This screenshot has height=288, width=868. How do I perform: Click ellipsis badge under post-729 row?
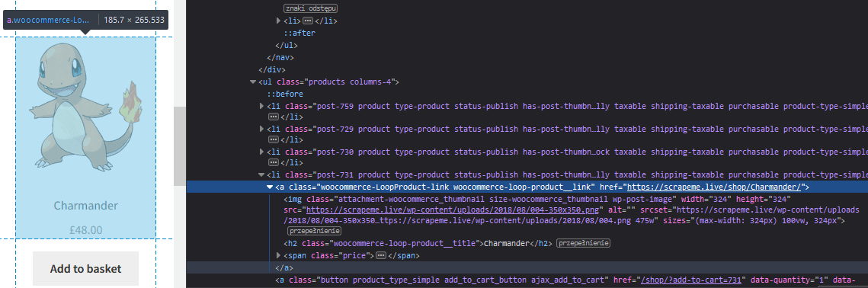pos(273,140)
